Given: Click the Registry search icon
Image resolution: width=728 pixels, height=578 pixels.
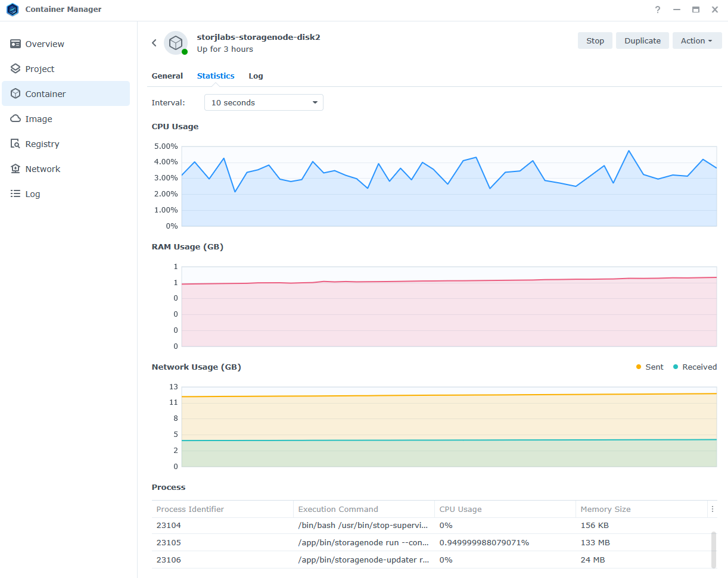Looking at the screenshot, I should pos(15,144).
